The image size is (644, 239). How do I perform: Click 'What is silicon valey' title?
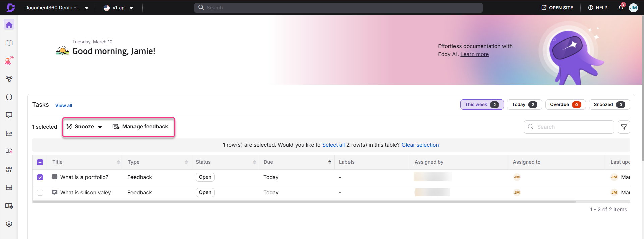pyautogui.click(x=86, y=193)
